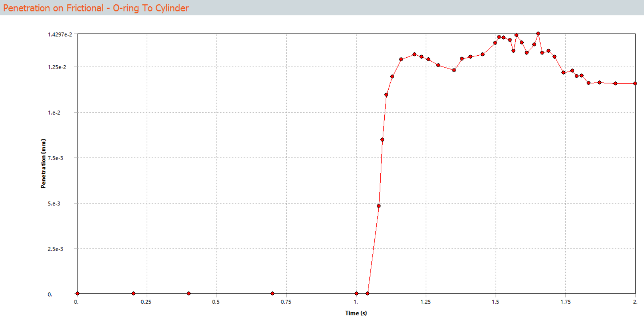
Task: Click the 1.4297e-2 maximum axis value
Action: click(60, 34)
